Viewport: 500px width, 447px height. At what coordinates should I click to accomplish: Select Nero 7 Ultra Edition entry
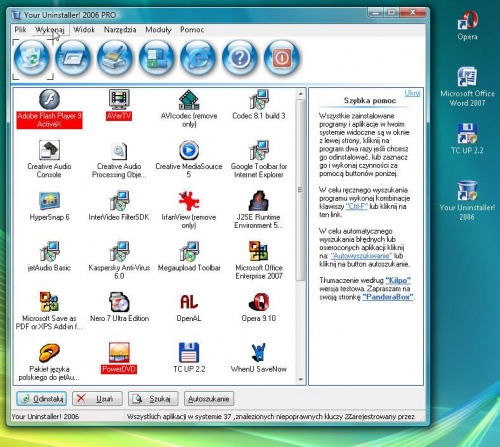(119, 307)
